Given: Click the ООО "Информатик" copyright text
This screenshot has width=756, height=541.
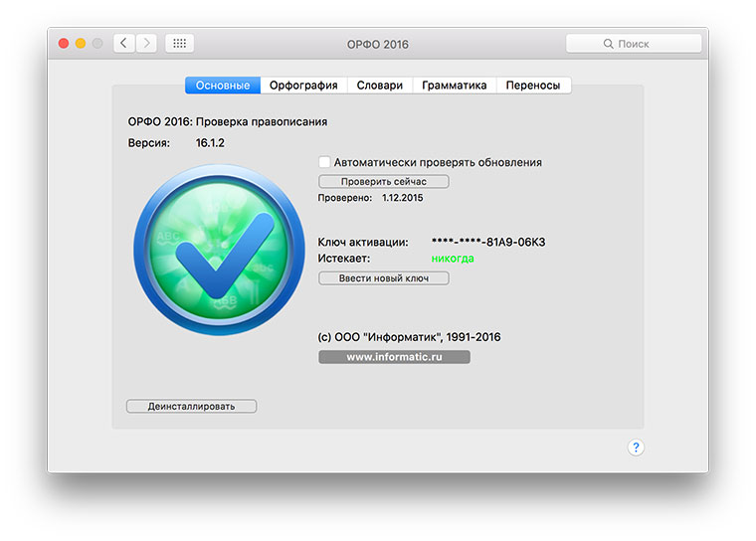Looking at the screenshot, I should click(410, 337).
